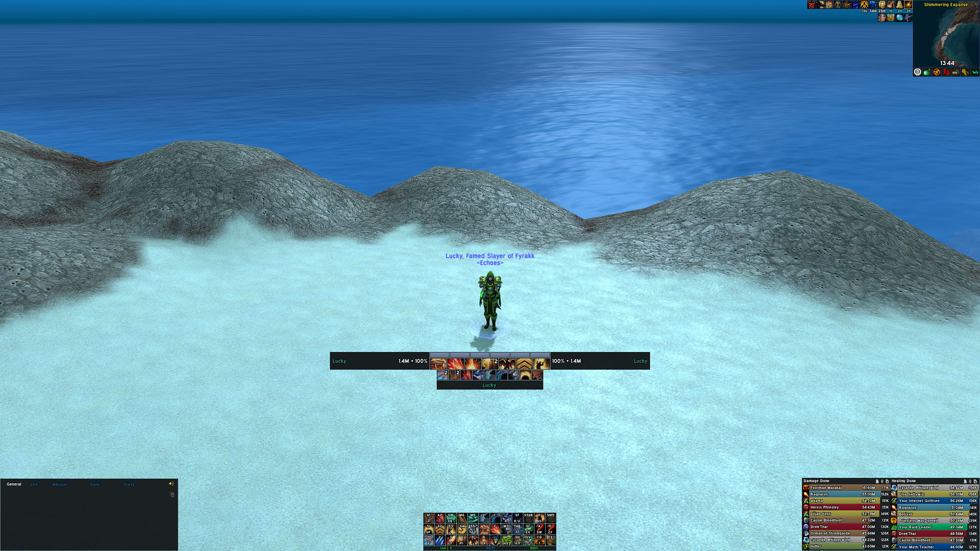Enable the Party chat channel filter
This screenshot has height=551, width=980.
[129, 484]
